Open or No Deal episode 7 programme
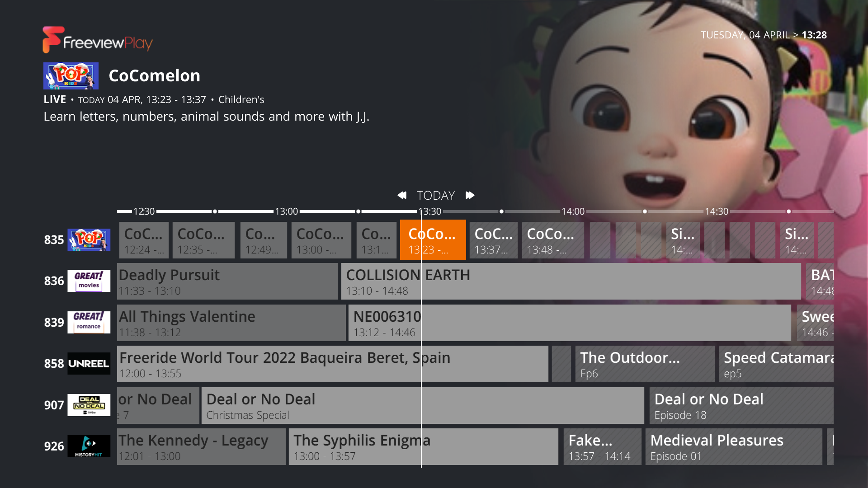Viewport: 868px width, 488px height. [x=158, y=405]
